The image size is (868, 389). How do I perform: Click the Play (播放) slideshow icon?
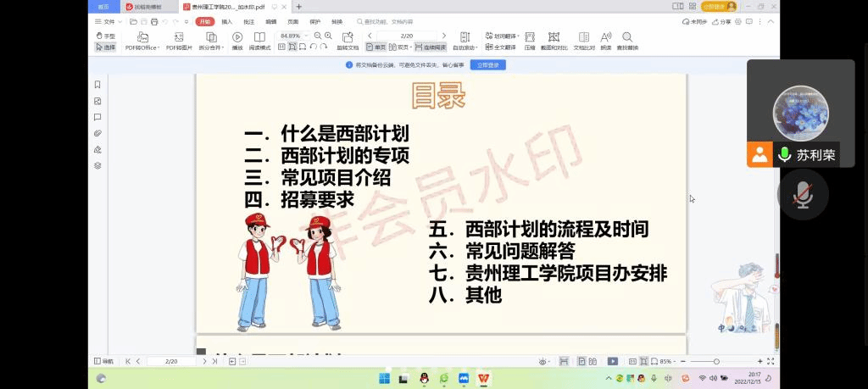(x=237, y=41)
